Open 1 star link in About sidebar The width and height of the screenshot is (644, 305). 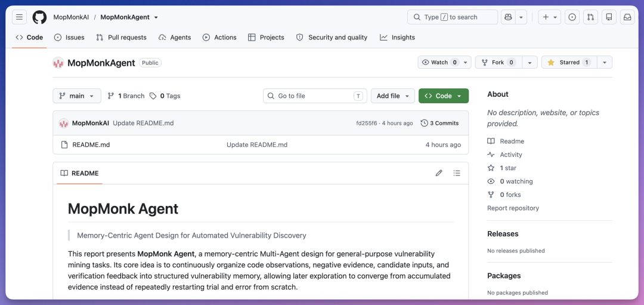click(502, 168)
